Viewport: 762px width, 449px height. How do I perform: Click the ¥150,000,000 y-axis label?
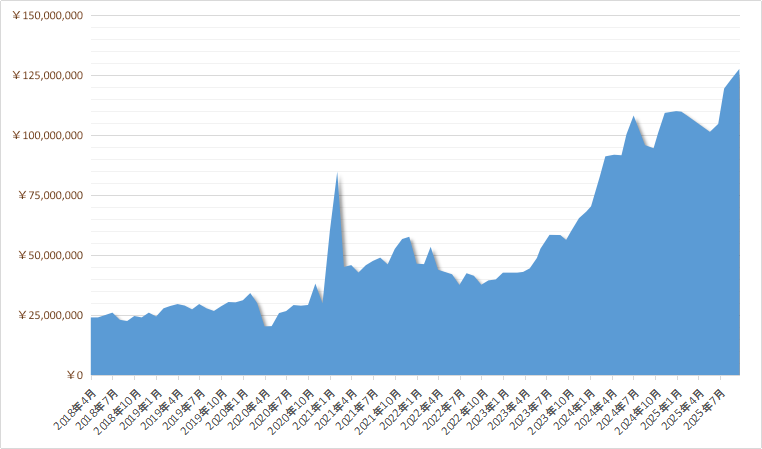(48, 16)
